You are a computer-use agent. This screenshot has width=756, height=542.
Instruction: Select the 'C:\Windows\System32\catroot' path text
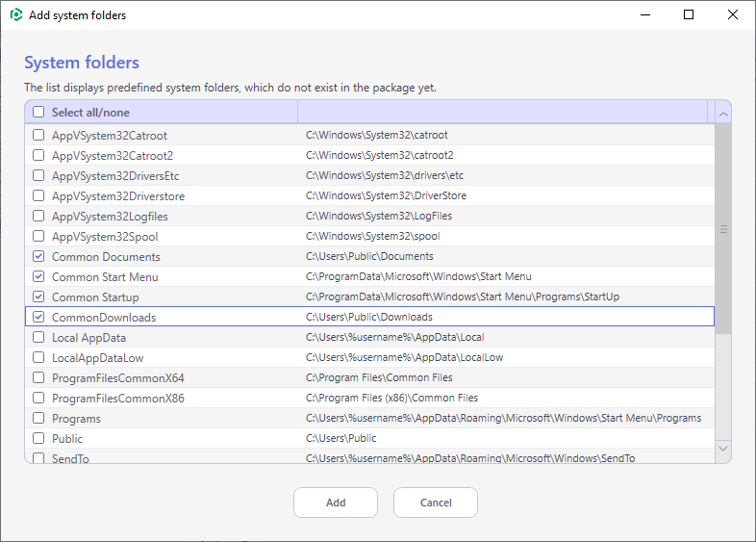point(376,135)
